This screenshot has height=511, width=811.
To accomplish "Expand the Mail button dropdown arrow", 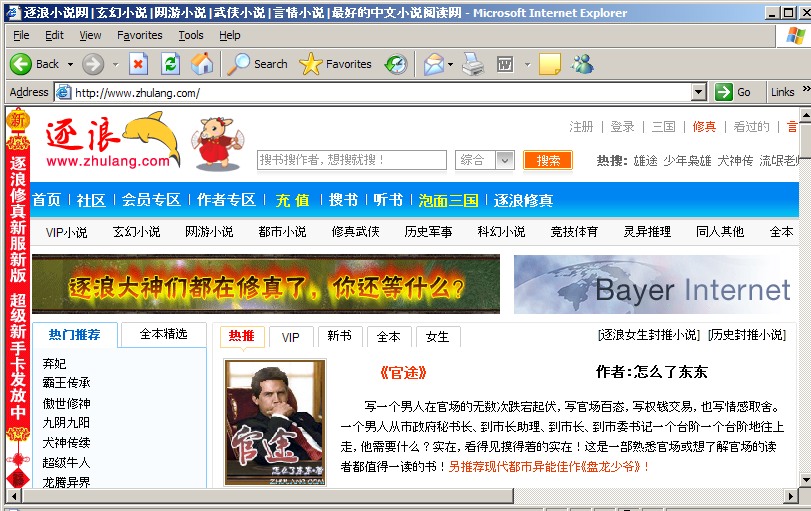I will point(450,64).
